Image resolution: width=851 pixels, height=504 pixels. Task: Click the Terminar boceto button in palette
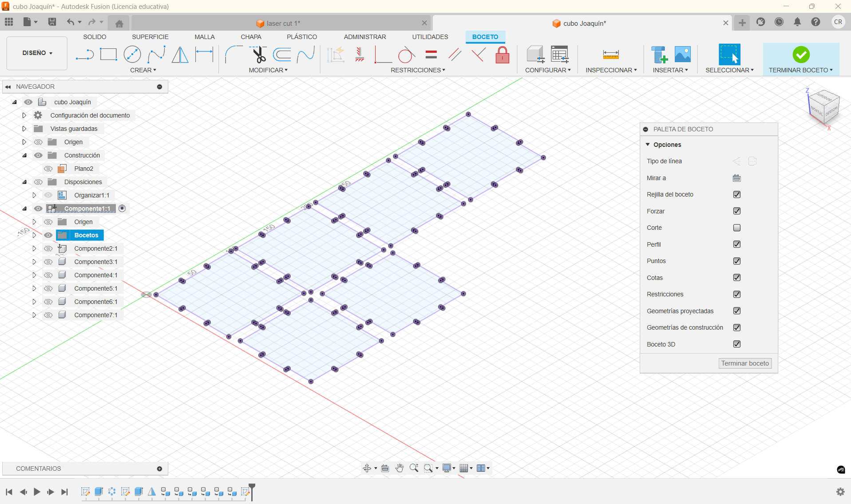[744, 363]
